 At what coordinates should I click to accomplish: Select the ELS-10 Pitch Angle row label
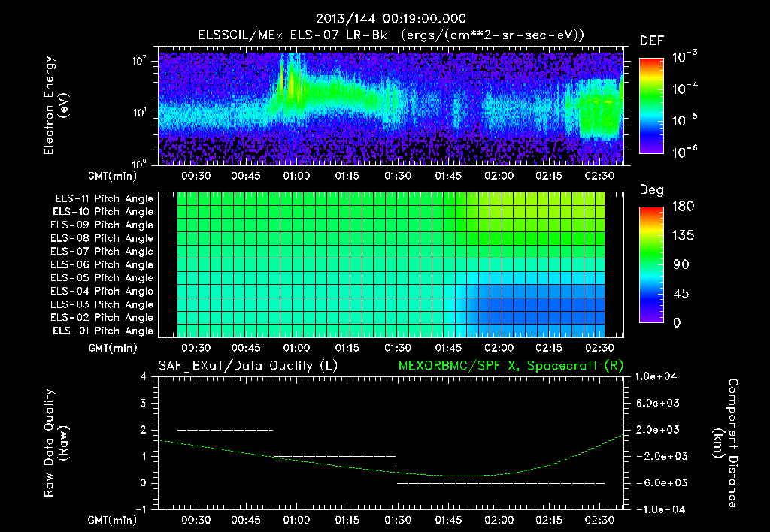tap(103, 212)
